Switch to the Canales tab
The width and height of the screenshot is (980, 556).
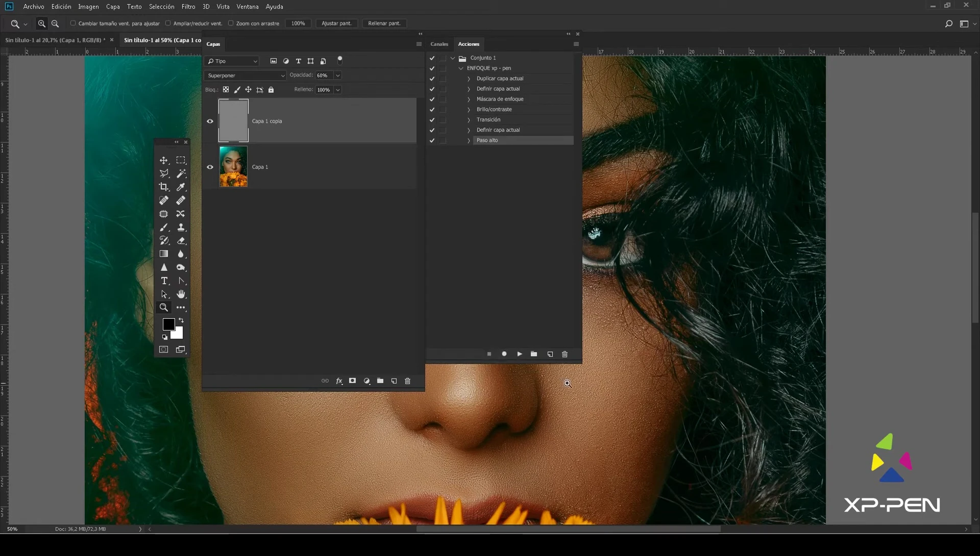[x=439, y=44]
